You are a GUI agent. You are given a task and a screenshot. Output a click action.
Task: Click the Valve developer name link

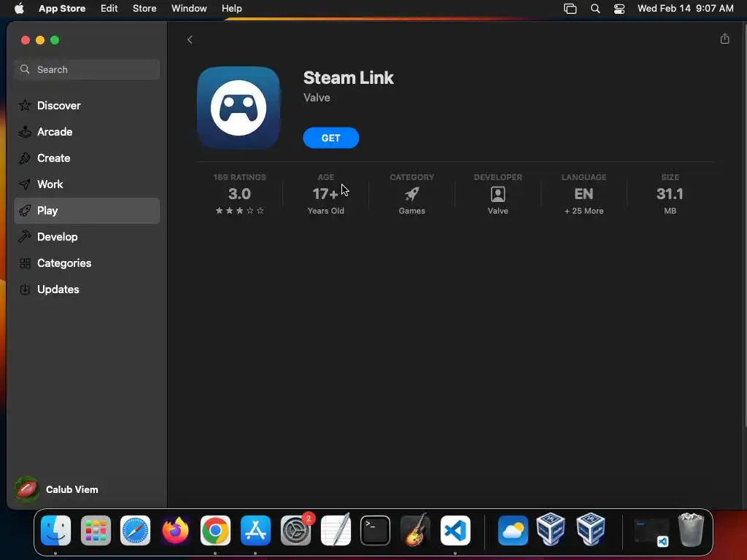pyautogui.click(x=317, y=97)
